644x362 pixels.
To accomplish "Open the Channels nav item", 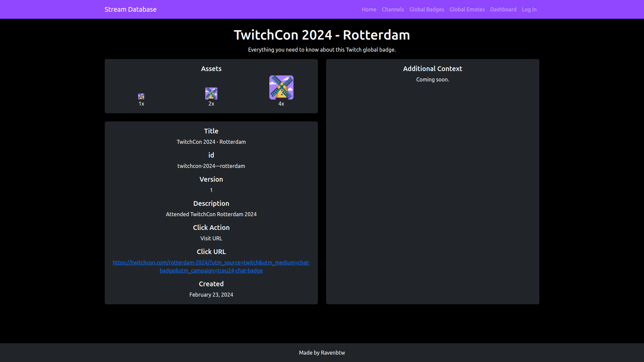I will (x=393, y=9).
